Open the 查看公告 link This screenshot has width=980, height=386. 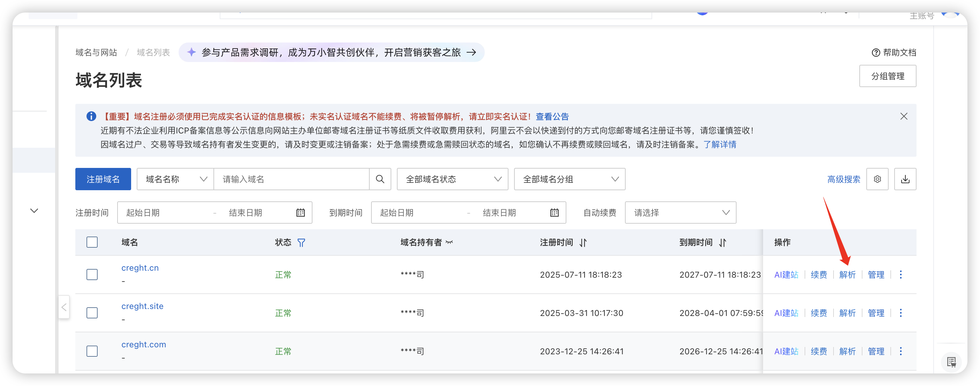(x=552, y=116)
